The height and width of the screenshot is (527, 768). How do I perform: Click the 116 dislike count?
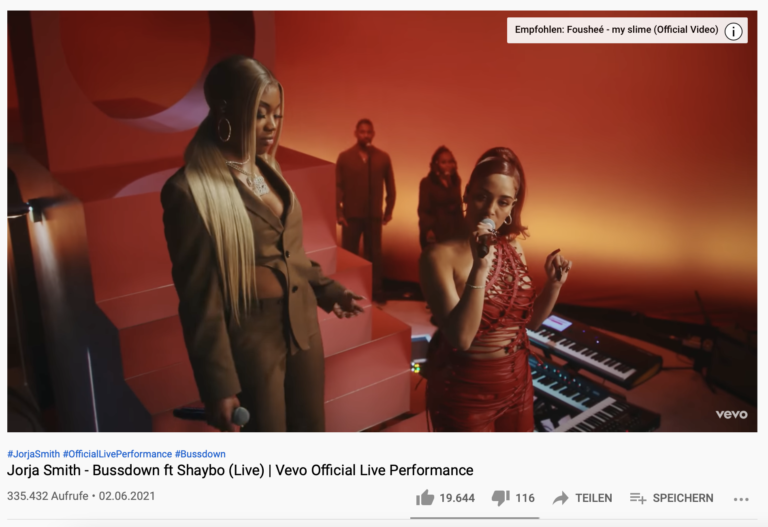(525, 498)
